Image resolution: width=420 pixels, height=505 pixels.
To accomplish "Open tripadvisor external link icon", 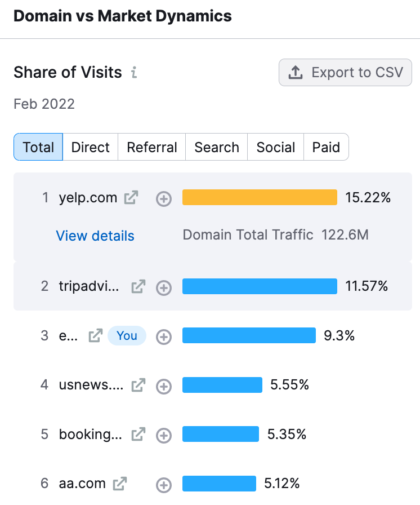I will coord(138,286).
